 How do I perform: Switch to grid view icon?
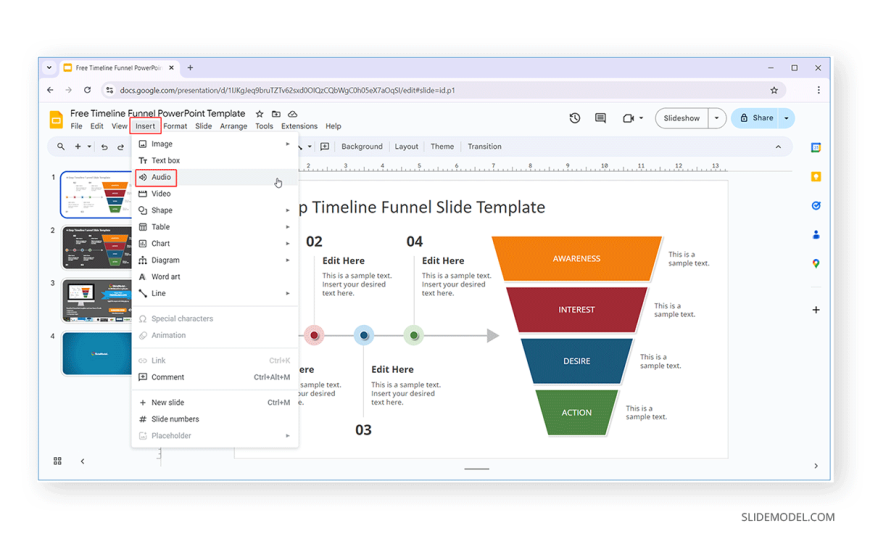click(57, 461)
